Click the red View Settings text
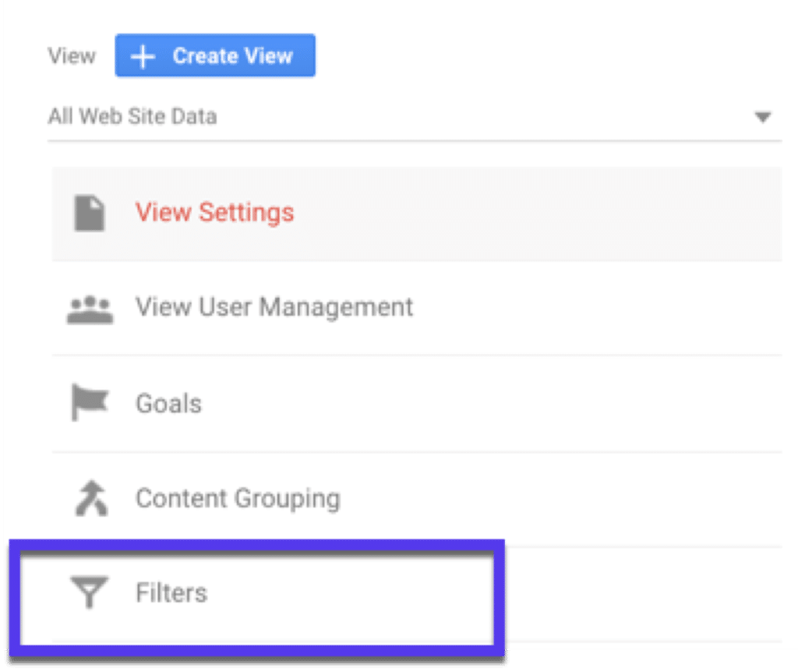Viewport: 798px width, 672px height. (x=215, y=212)
